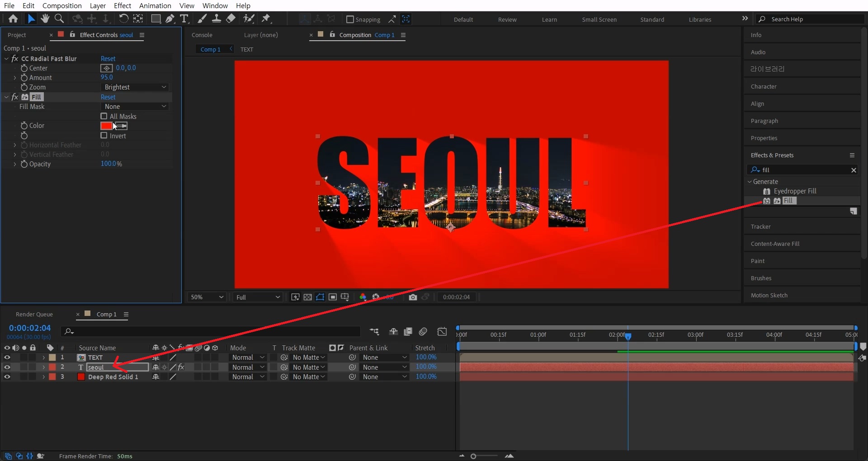Screen dimensions: 868x461
Task: Toggle the Color property stopwatch
Action: [x=24, y=126]
